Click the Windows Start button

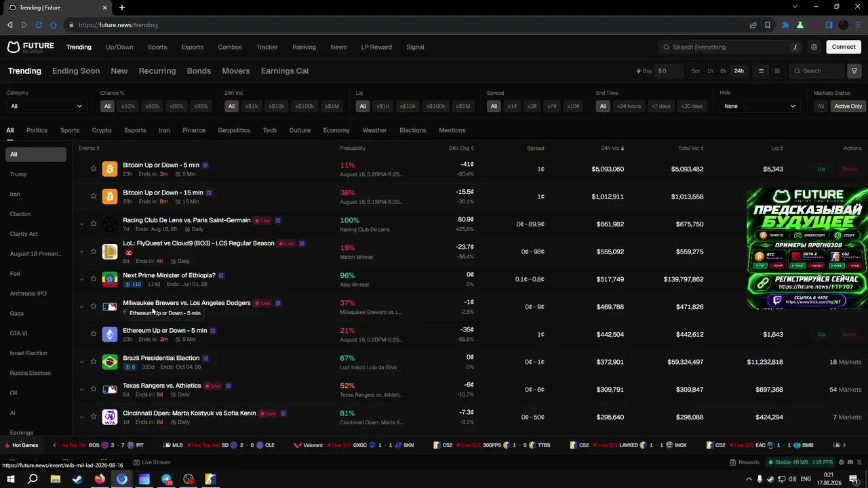pyautogui.click(x=11, y=479)
